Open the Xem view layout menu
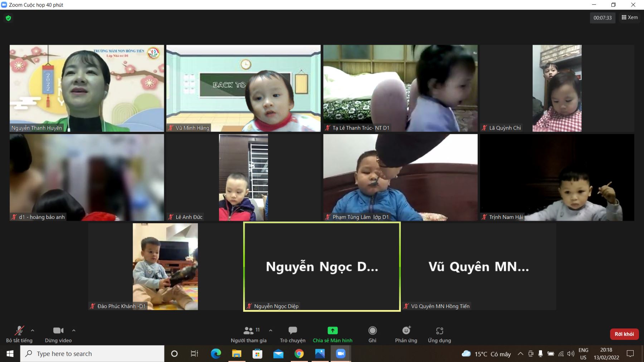 [x=629, y=18]
